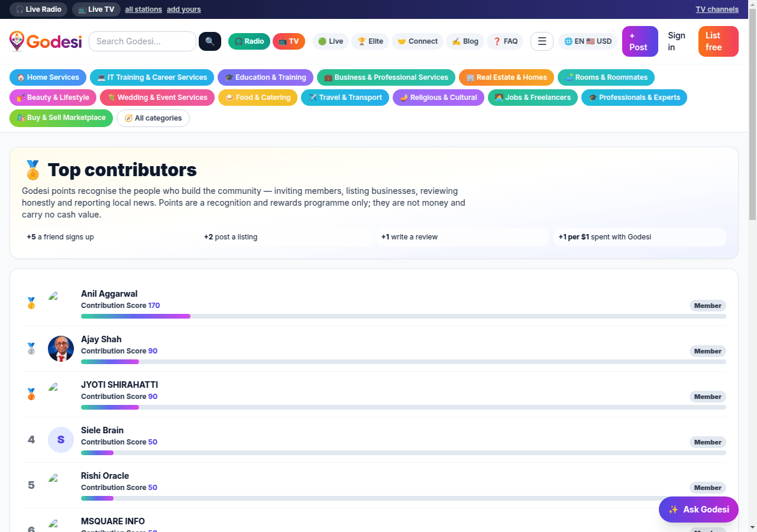The height and width of the screenshot is (532, 757).
Task: Open the Connect nav item
Action: click(418, 41)
